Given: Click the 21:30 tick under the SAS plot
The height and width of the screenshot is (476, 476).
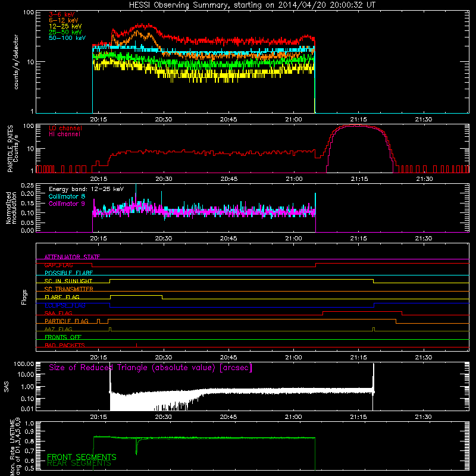Looking at the screenshot, I should (423, 417).
